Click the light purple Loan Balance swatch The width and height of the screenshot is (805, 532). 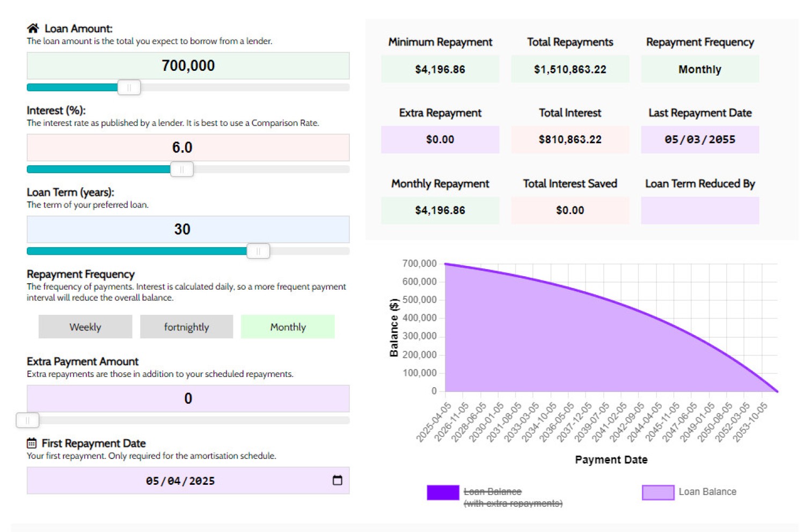coord(658,492)
